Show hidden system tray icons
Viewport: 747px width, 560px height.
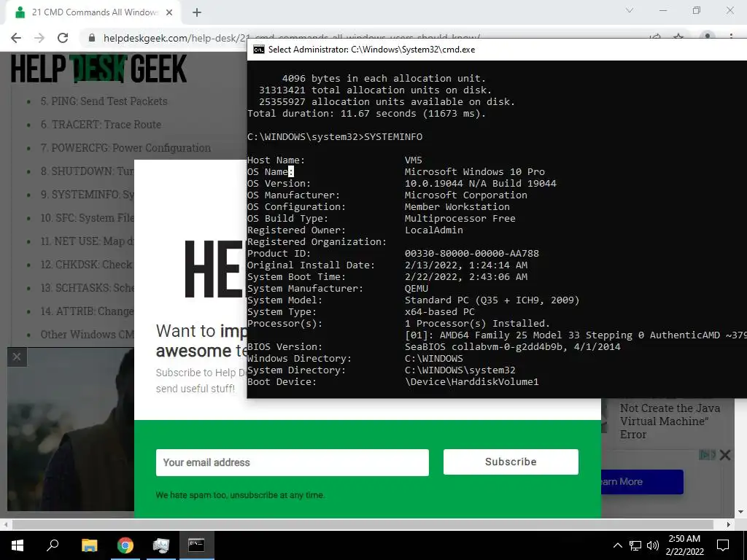(x=617, y=545)
